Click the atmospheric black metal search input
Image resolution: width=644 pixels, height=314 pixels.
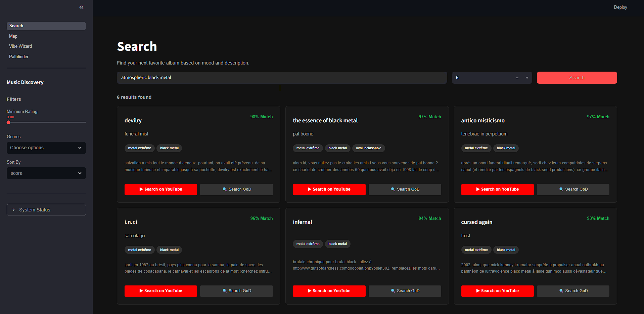pos(282,78)
